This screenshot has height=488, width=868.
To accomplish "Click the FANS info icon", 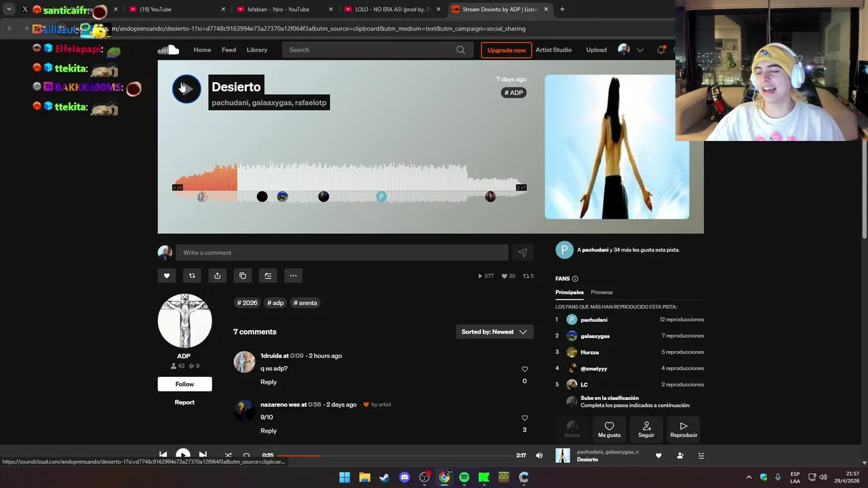I will coord(575,279).
